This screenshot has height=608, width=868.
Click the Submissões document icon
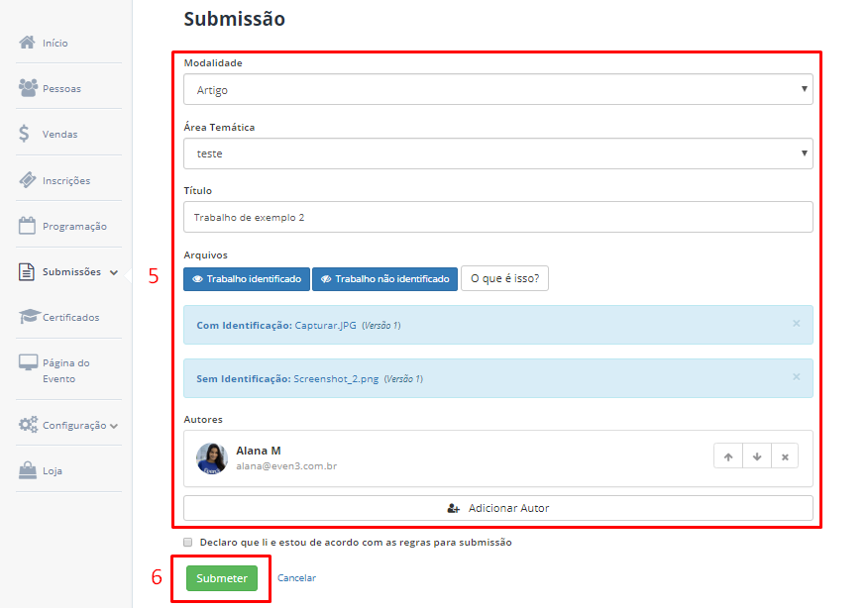(x=26, y=271)
